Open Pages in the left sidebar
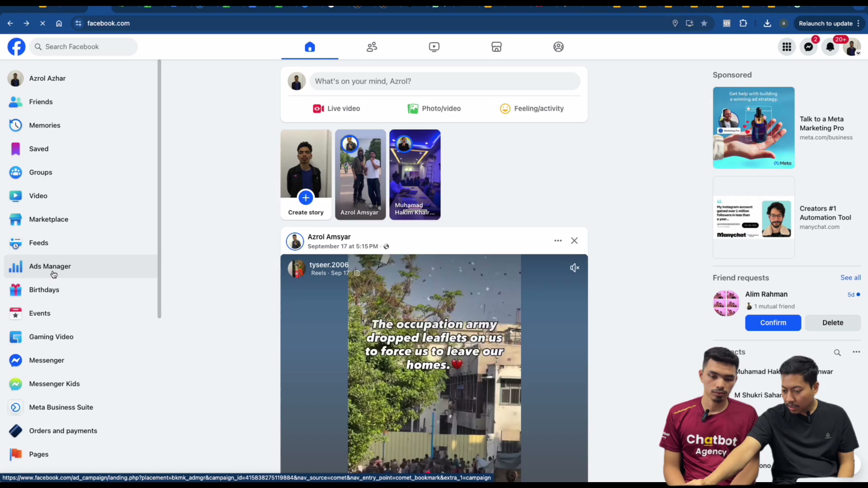This screenshot has width=868, height=488. click(x=80, y=454)
